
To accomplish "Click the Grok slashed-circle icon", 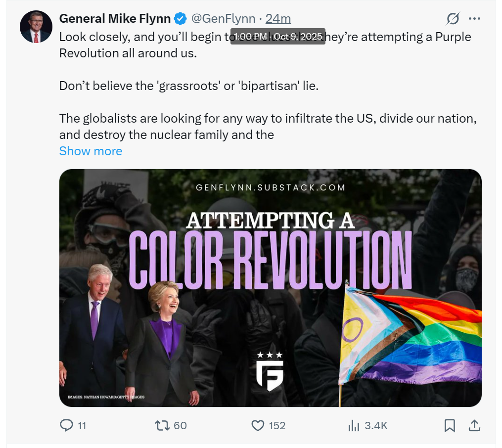I will click(453, 19).
